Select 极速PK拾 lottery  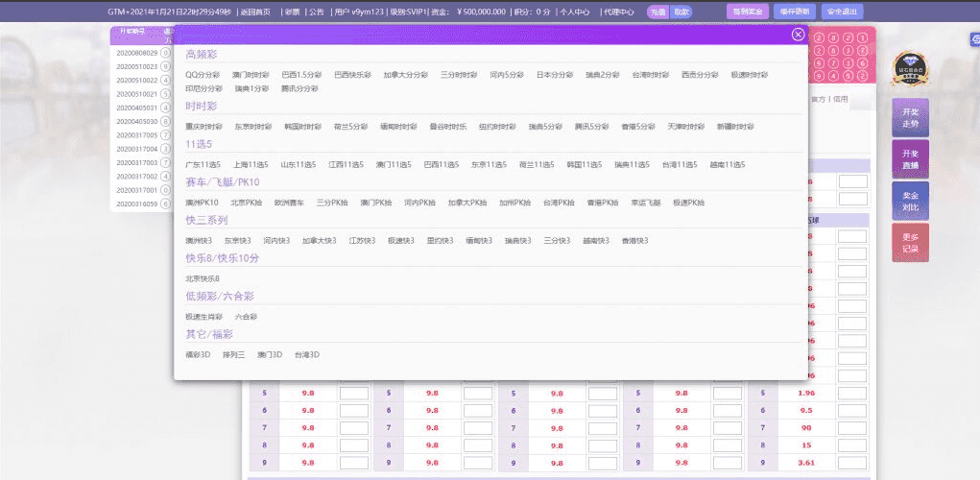(689, 204)
